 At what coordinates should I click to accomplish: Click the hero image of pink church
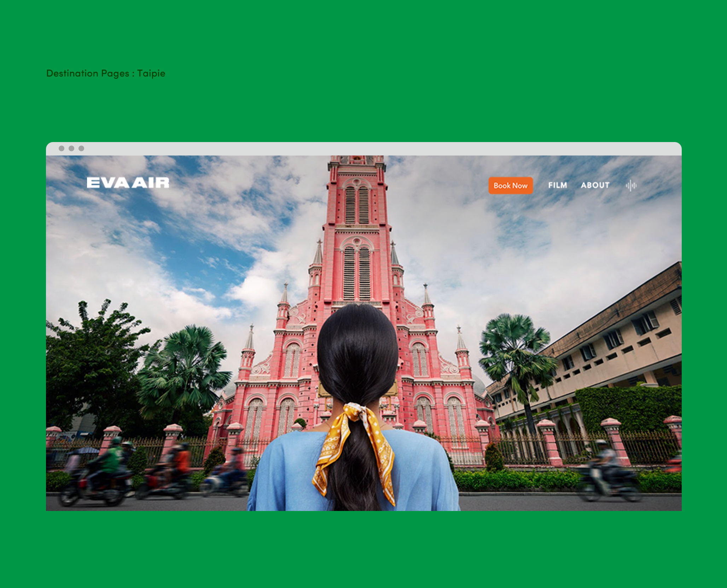click(364, 333)
